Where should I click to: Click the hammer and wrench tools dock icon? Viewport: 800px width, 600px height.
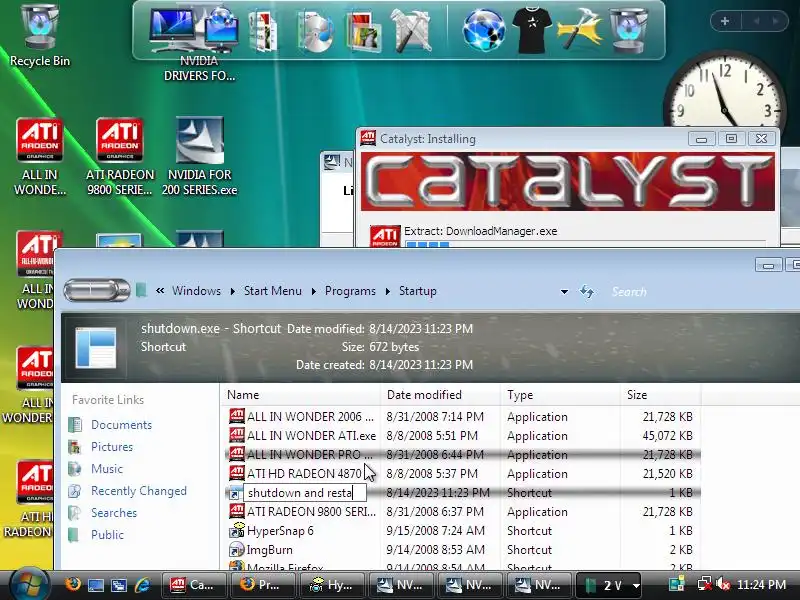pos(411,32)
